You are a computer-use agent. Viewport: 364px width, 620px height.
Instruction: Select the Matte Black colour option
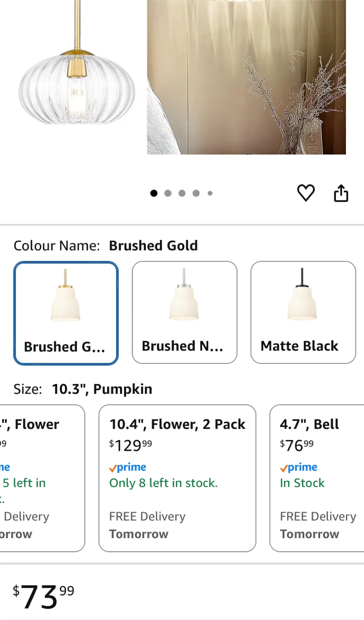pyautogui.click(x=303, y=312)
